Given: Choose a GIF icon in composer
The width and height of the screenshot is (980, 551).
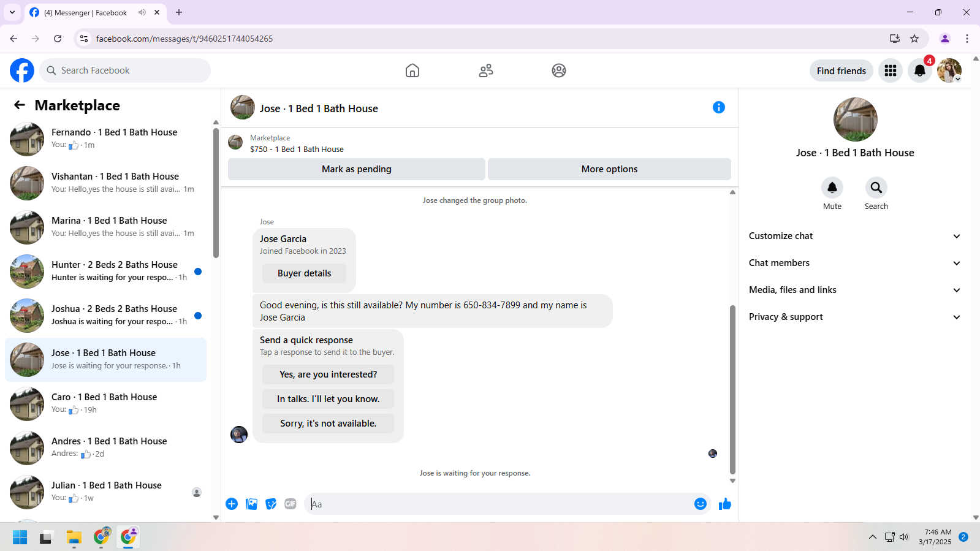Looking at the screenshot, I should 291,504.
